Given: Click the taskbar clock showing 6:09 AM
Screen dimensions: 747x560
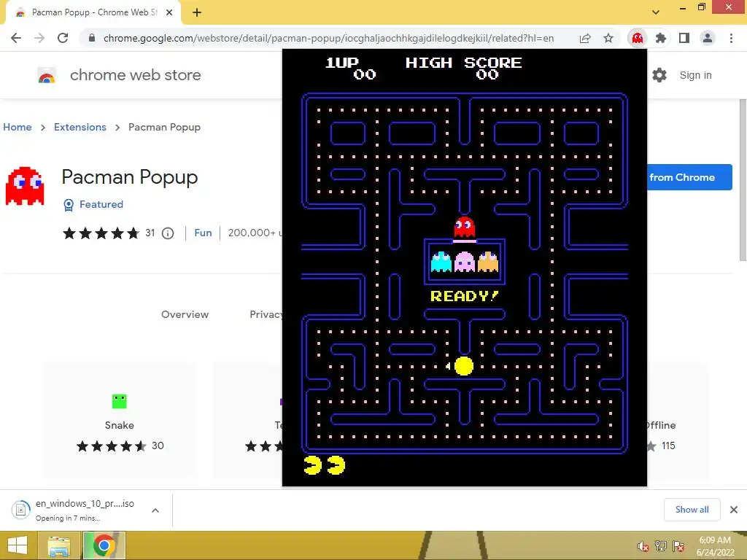Looking at the screenshot, I should point(715,546).
